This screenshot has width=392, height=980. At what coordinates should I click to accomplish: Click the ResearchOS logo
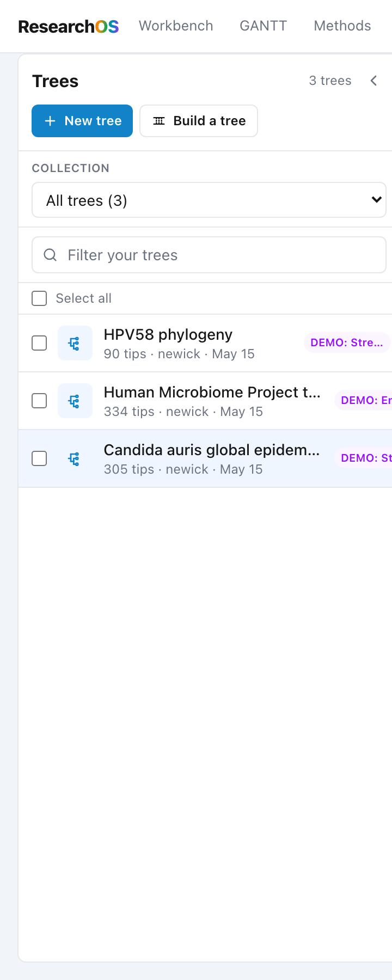coord(69,26)
